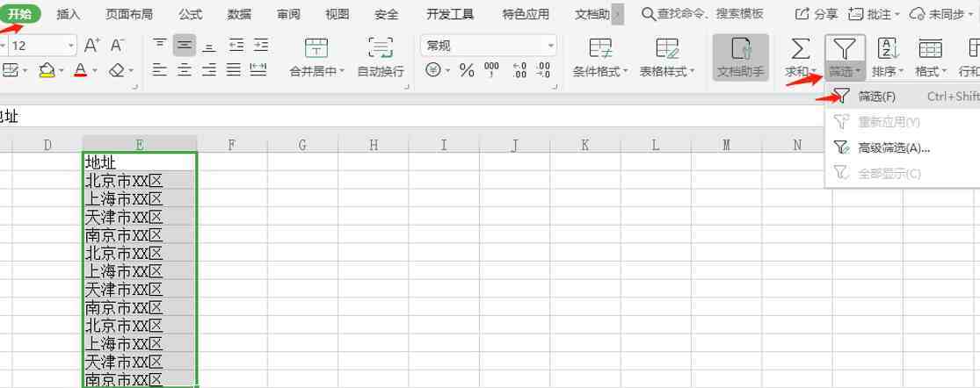Open the number format dialog launcher
980x388 pixels.
(x=555, y=87)
